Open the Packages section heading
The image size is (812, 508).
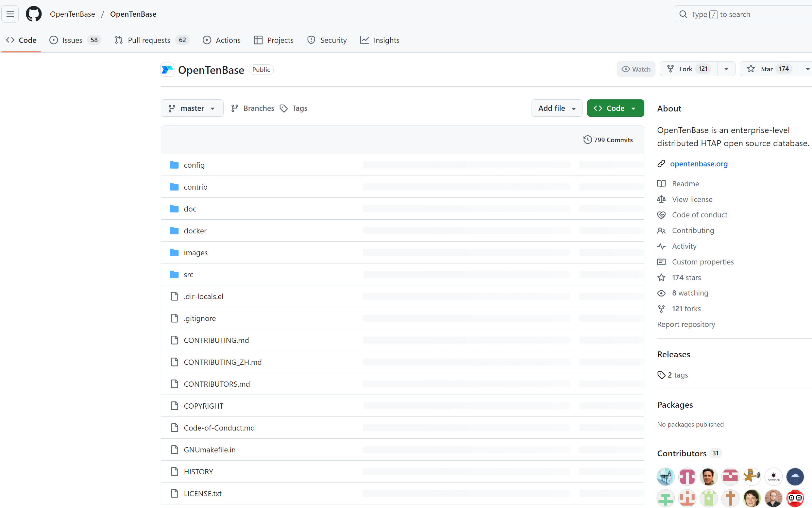coord(675,405)
